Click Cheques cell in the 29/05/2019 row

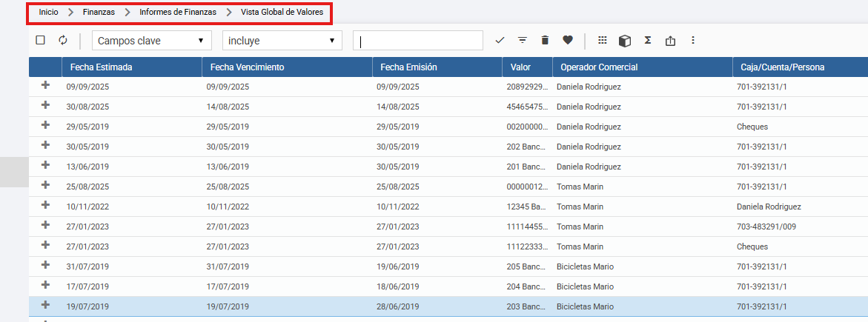pos(752,127)
